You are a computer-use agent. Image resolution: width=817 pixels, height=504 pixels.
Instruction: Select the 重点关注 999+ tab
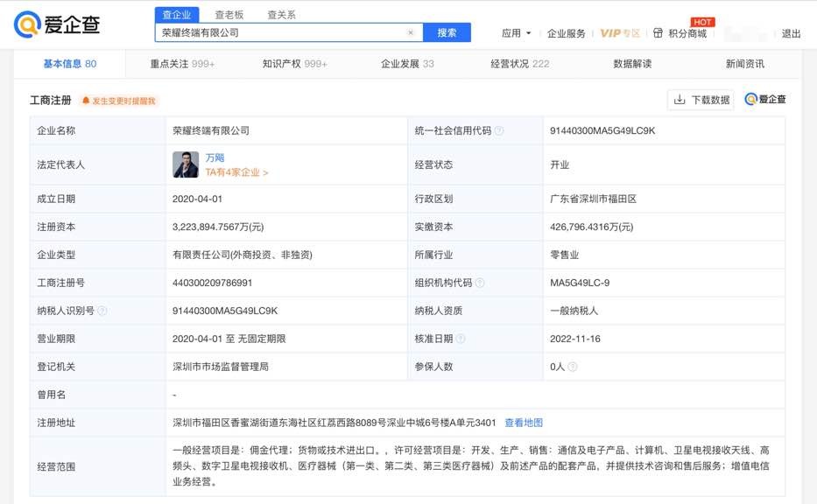(182, 64)
